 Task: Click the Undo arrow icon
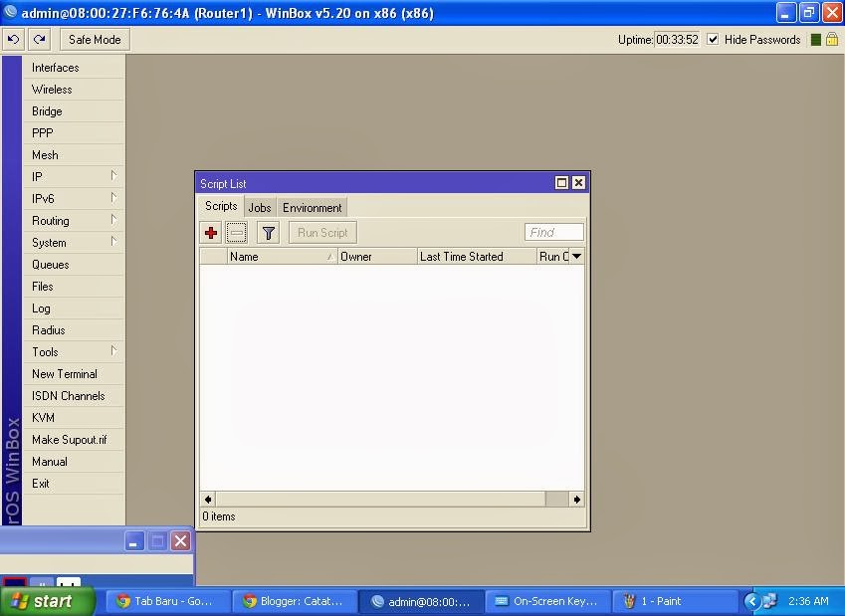click(12, 39)
